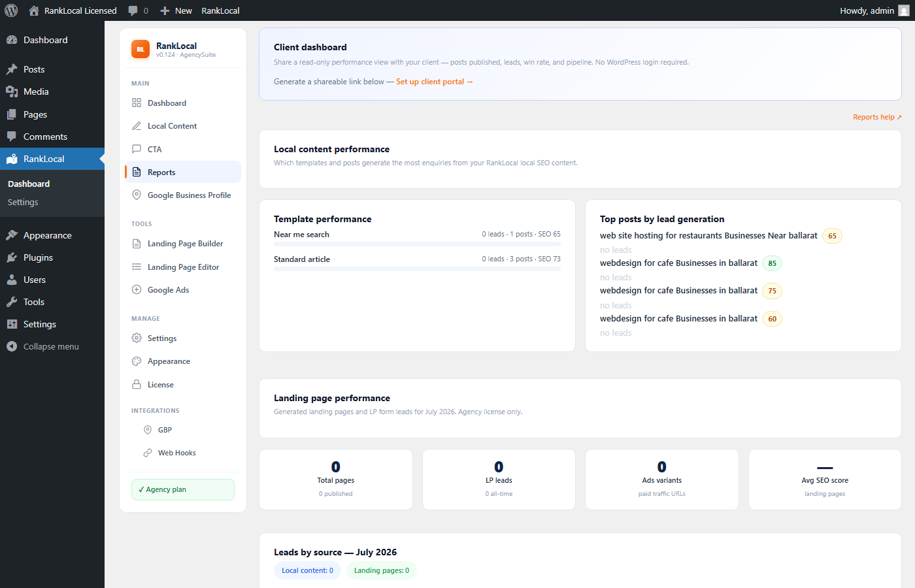
Task: Select Dashboard submenu under RankLocal
Action: (29, 184)
